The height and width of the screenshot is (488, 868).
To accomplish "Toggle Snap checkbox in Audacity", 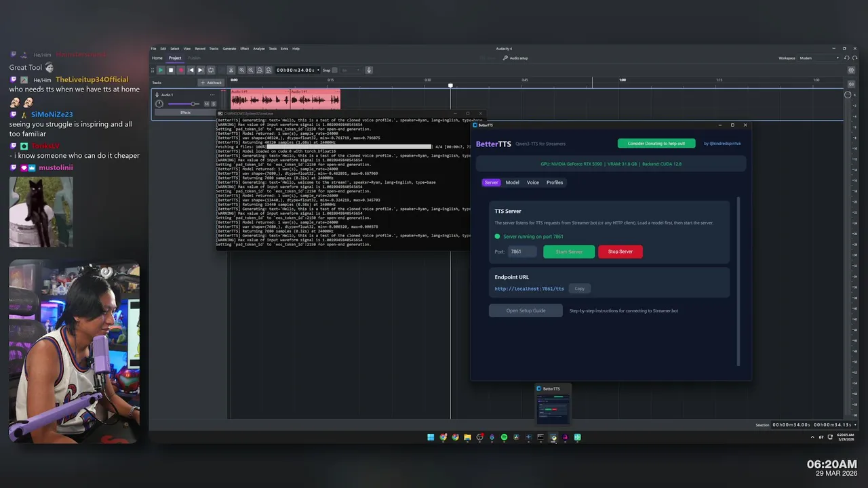I will click(x=334, y=70).
